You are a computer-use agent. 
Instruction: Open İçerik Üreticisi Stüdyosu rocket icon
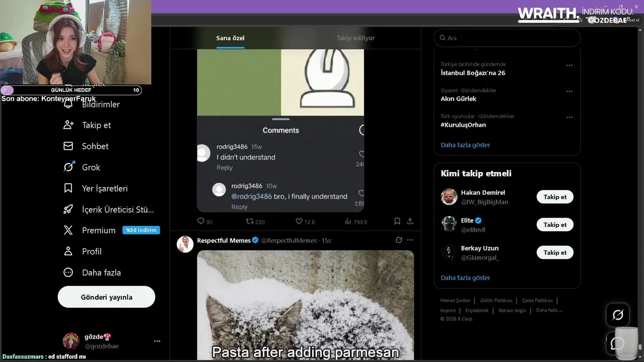(x=68, y=209)
